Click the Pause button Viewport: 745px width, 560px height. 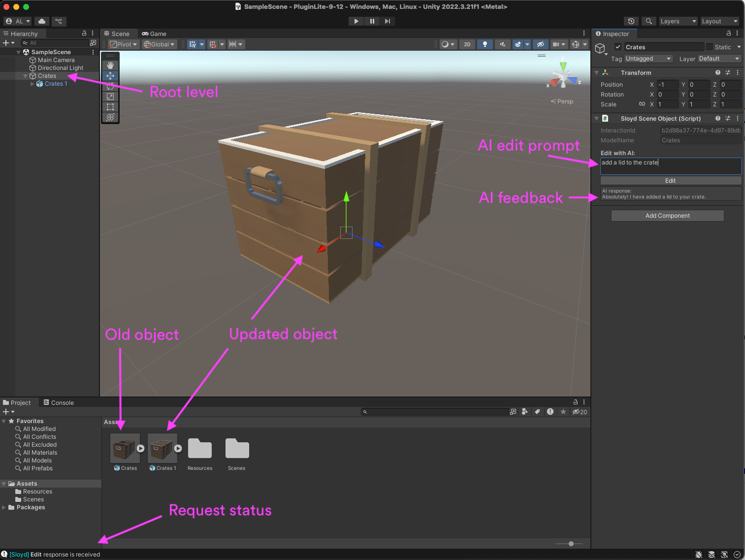[x=372, y=21]
